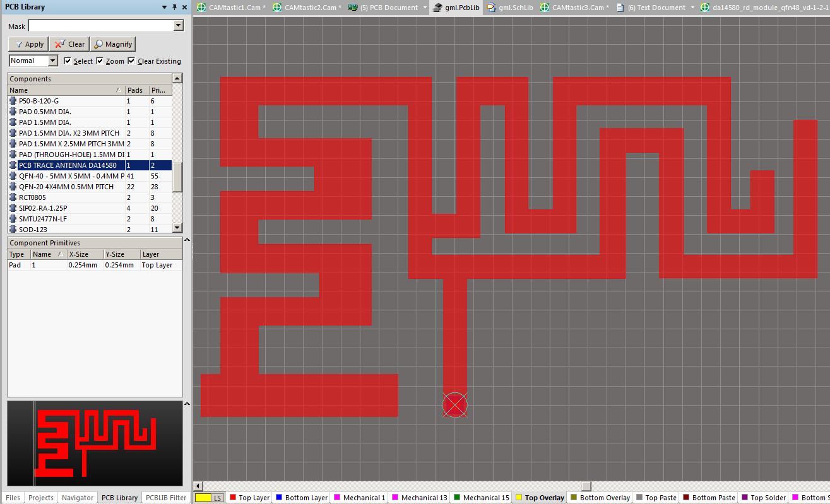The image size is (830, 504).
Task: Select Pad 1 primitive row
Action: (95, 266)
